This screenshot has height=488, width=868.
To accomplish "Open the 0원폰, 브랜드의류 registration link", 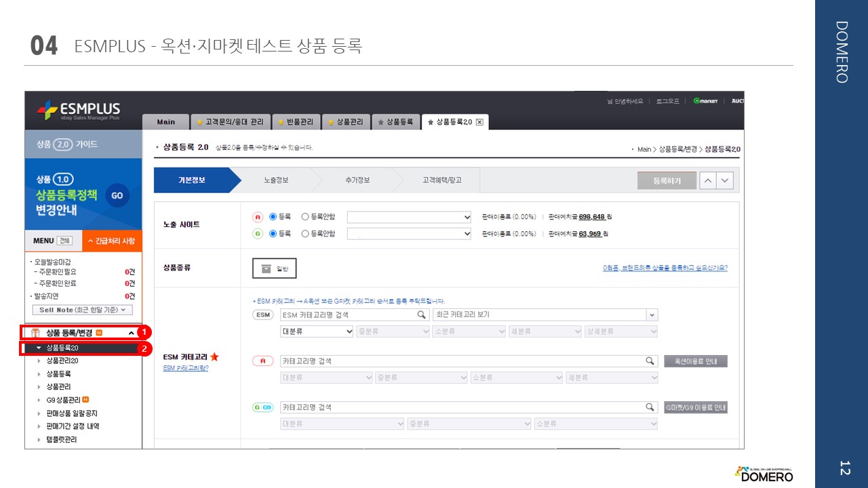I will coord(665,268).
